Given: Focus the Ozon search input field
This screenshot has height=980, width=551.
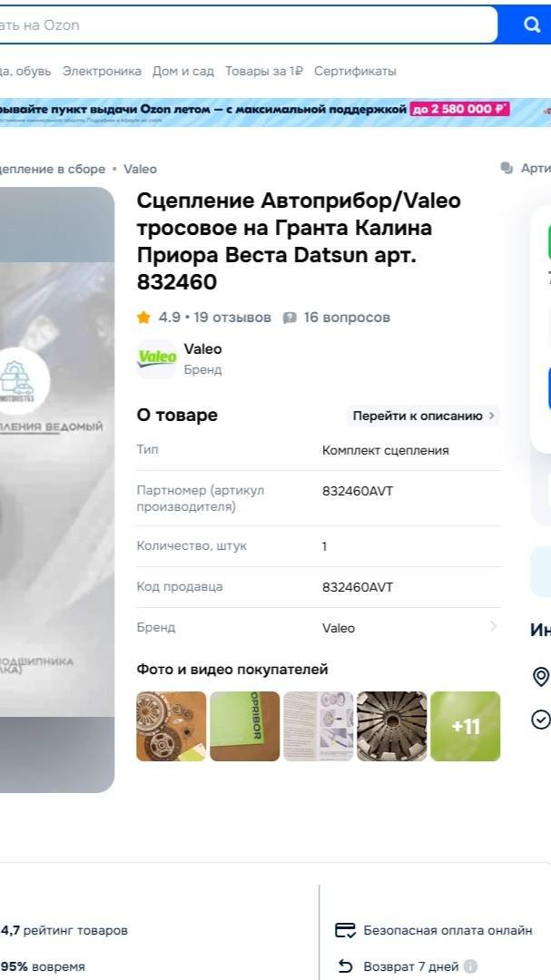Looking at the screenshot, I should tap(249, 25).
